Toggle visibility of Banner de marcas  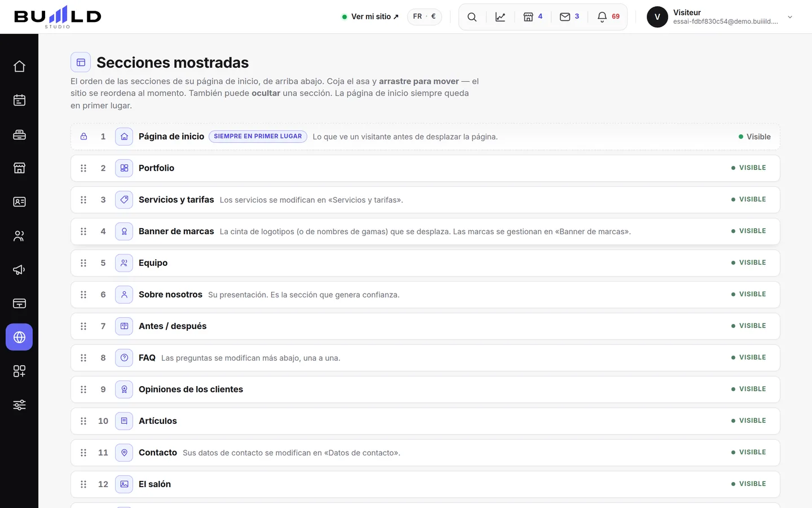[749, 231]
